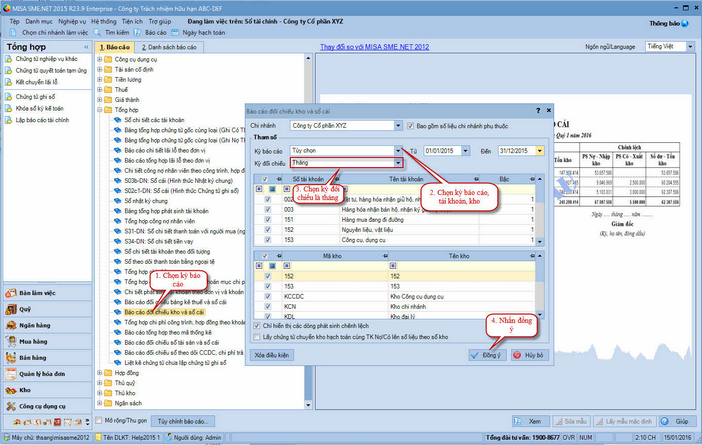702x445 pixels.
Task: Open the Từ date picker dropdown
Action: 466,151
